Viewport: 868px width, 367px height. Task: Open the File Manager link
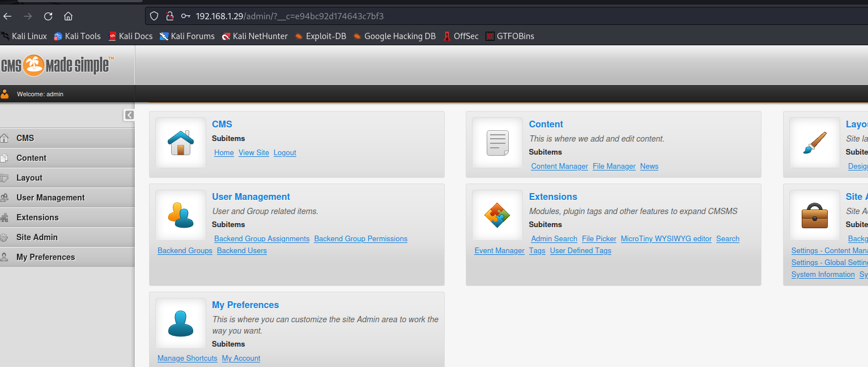pos(614,167)
